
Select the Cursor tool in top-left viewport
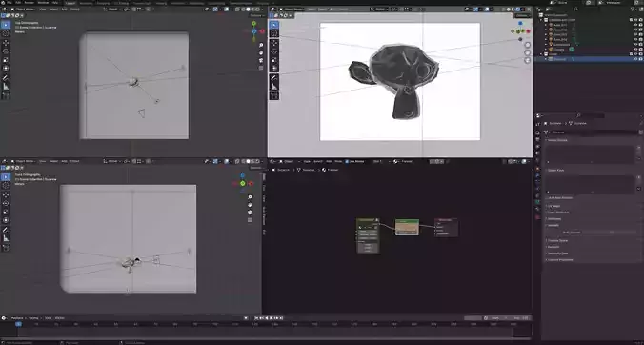point(6,33)
